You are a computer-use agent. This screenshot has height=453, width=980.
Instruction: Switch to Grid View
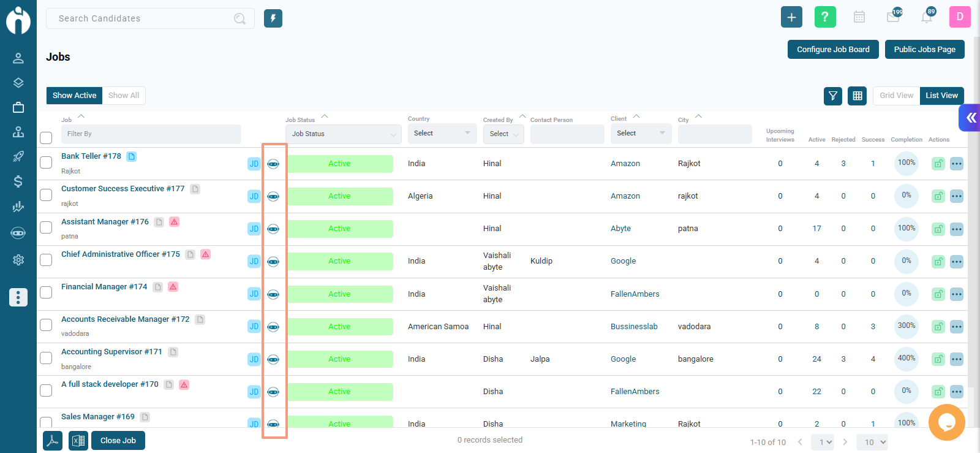pos(896,96)
